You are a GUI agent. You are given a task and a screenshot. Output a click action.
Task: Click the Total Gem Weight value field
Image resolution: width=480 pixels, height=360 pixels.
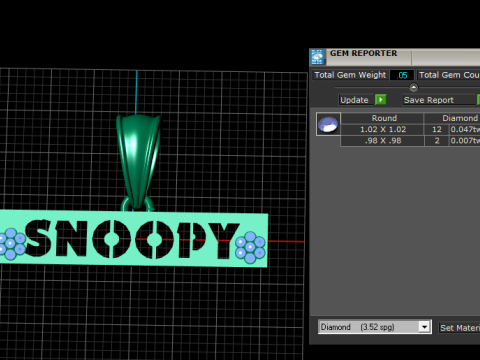click(402, 75)
